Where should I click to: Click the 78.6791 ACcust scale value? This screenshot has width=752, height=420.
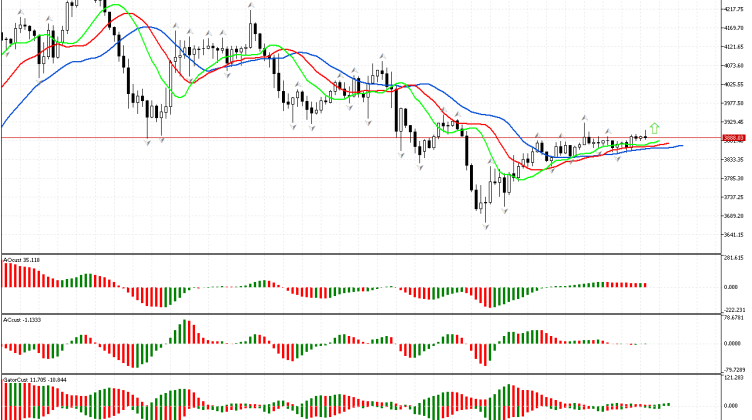(x=735, y=319)
